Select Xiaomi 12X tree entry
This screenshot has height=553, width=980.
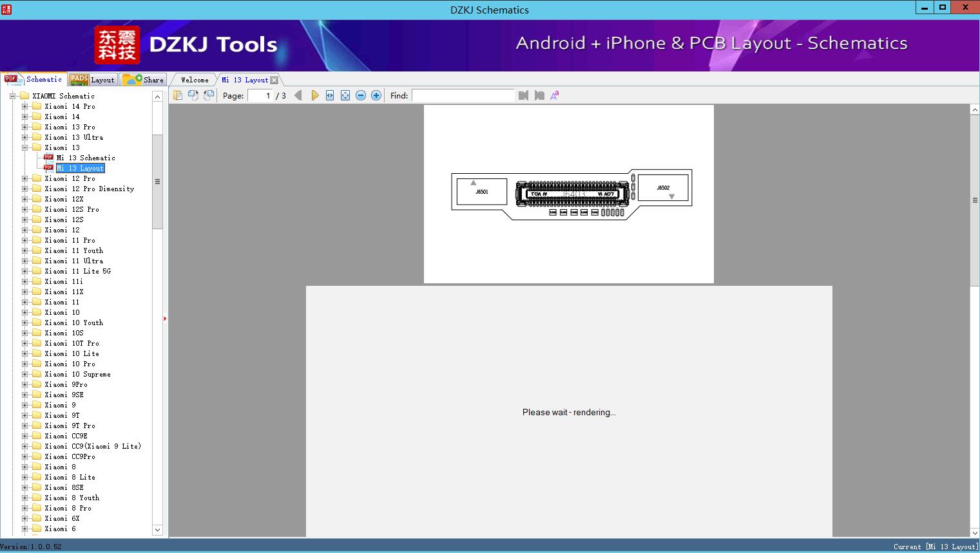[x=64, y=199]
